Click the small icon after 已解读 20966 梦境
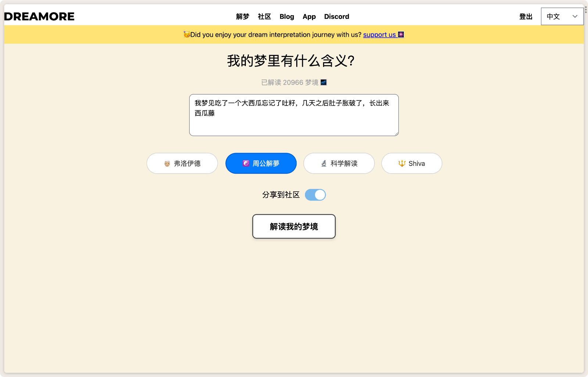 pyautogui.click(x=323, y=82)
